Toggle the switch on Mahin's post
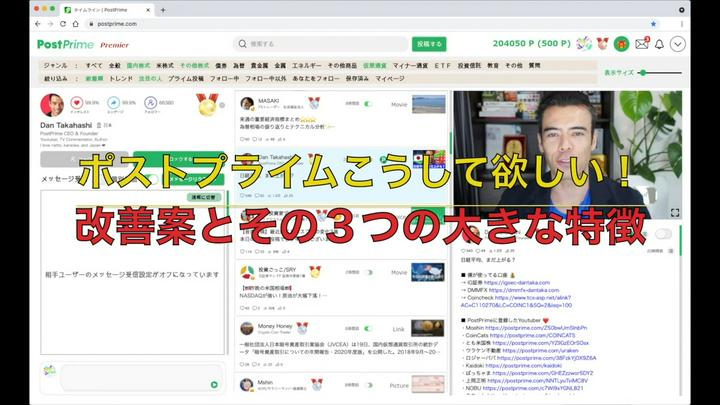 [x=369, y=385]
